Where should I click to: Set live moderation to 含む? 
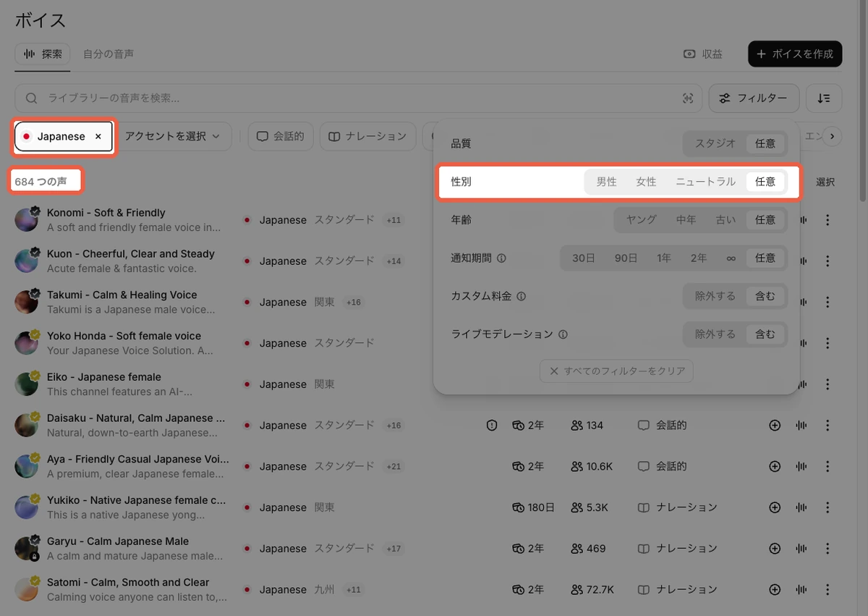point(765,334)
